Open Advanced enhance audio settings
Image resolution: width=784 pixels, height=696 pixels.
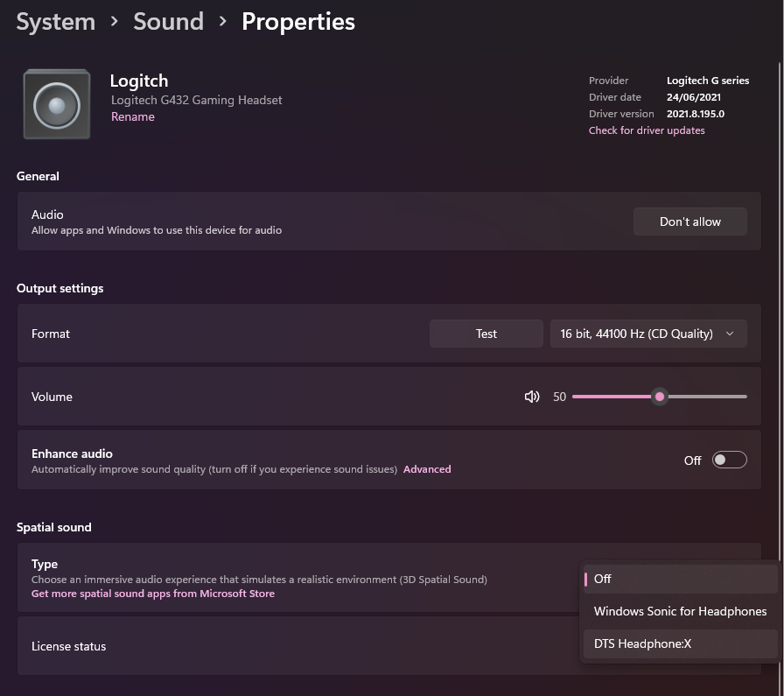pyautogui.click(x=427, y=469)
